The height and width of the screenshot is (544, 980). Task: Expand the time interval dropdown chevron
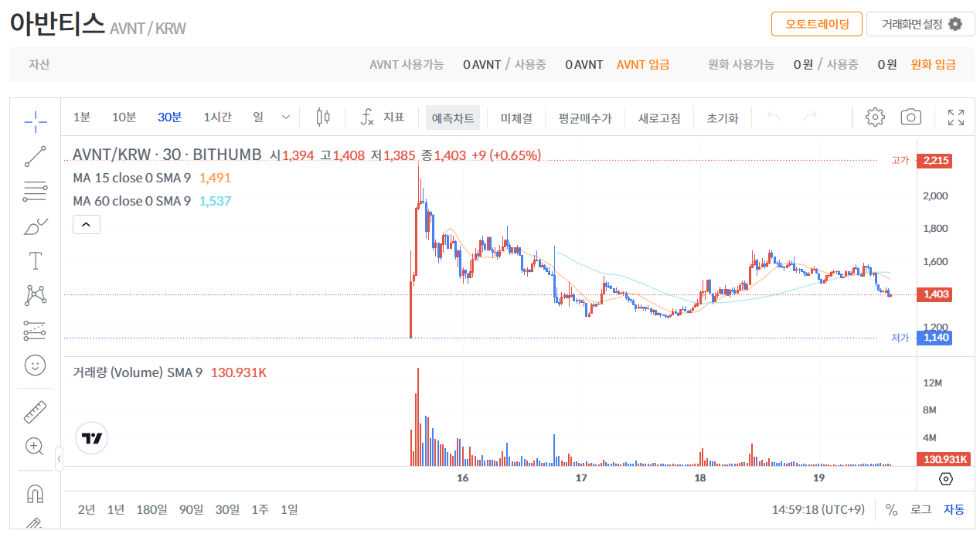tap(286, 117)
